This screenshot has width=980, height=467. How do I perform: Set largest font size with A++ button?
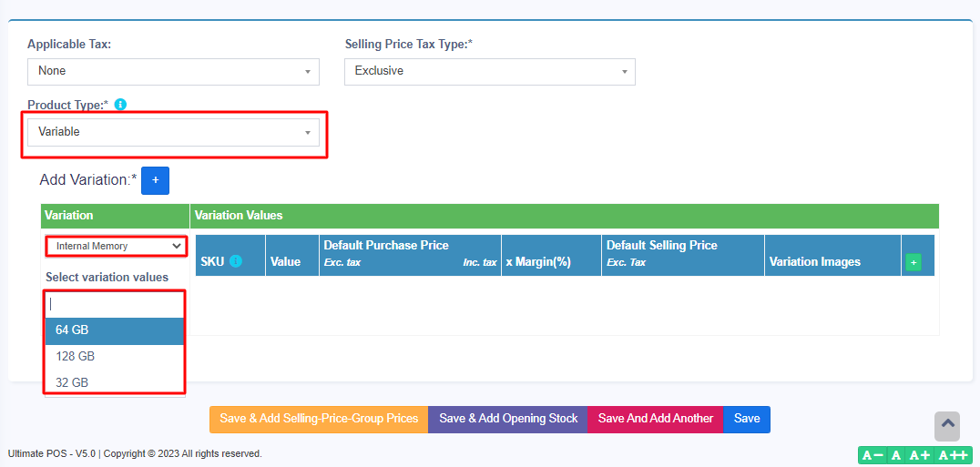point(953,455)
